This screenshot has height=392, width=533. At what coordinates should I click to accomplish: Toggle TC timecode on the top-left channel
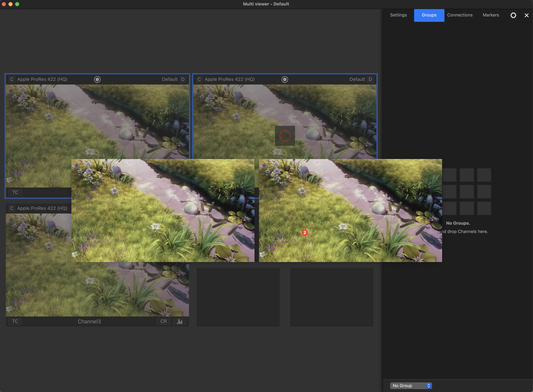(x=15, y=192)
